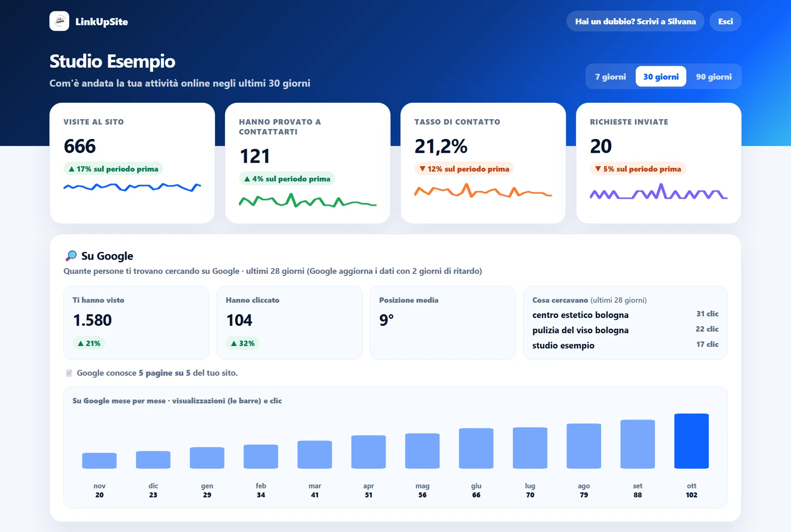This screenshot has height=532, width=791.
Task: Click the query centro estetico bologna
Action: 580,315
